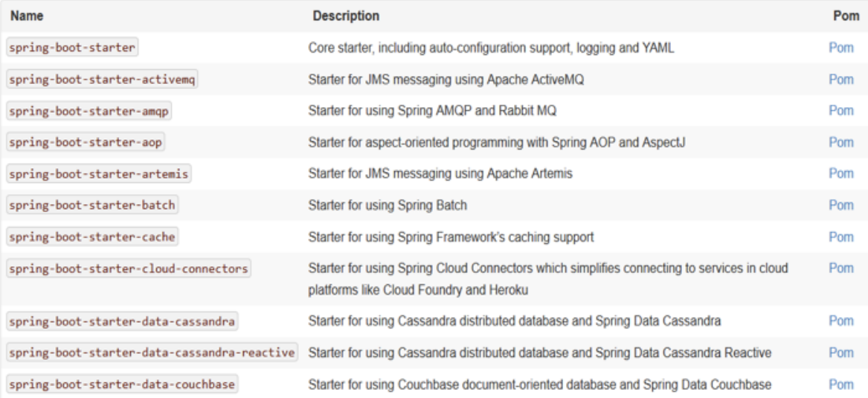Select the spring-boot-starter-cloud-connectors name label

coord(129,267)
